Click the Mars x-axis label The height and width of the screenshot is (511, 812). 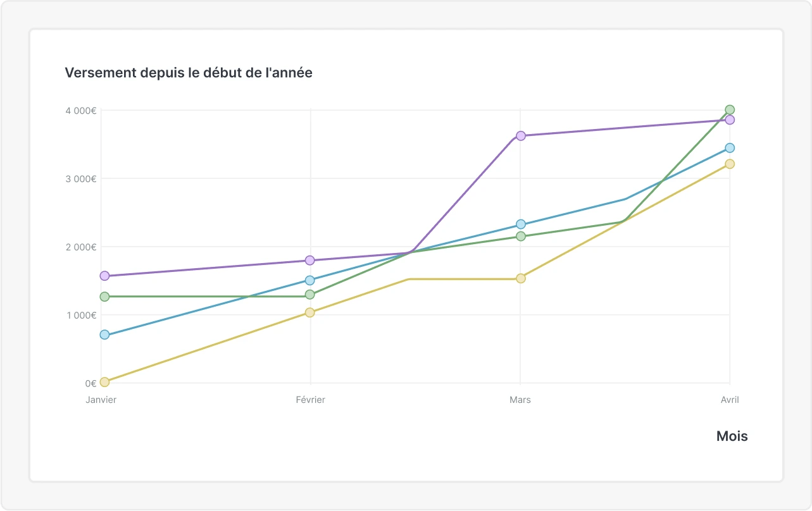click(520, 400)
